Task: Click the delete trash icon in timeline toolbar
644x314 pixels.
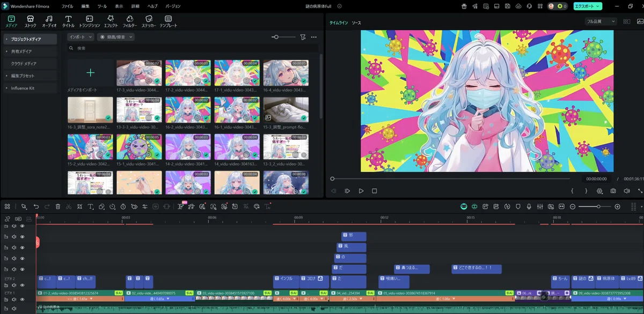Action: pyautogui.click(x=57, y=206)
